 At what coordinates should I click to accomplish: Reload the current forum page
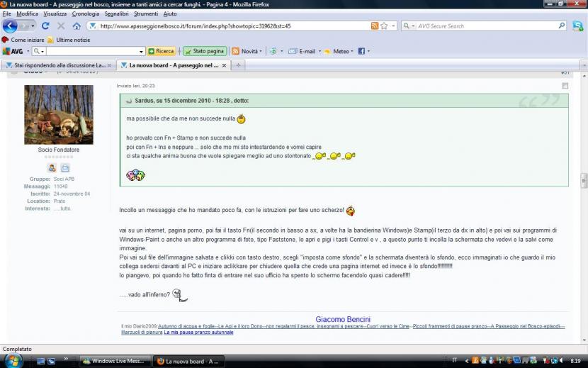[45, 26]
